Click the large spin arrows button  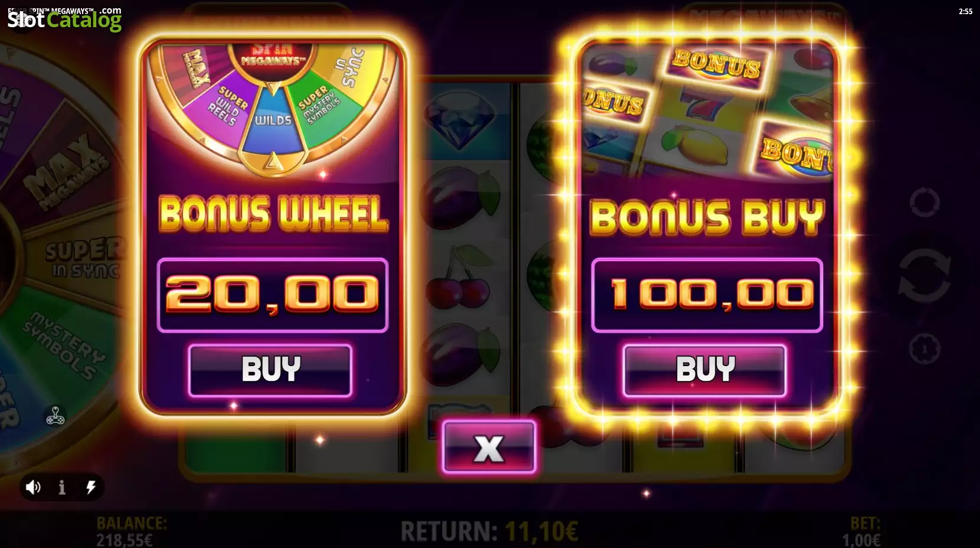coord(925,276)
